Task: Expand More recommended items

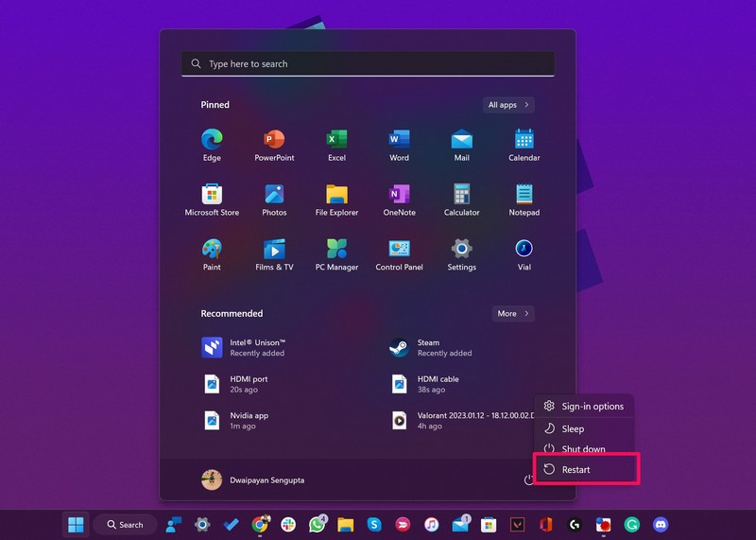Action: pyautogui.click(x=513, y=313)
